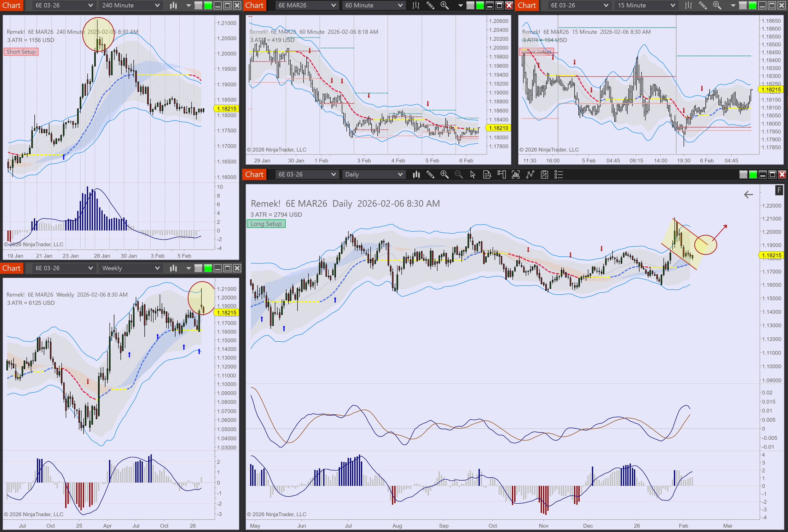
Task: Toggle gray interval link button on Daily chart
Action: click(x=743, y=175)
